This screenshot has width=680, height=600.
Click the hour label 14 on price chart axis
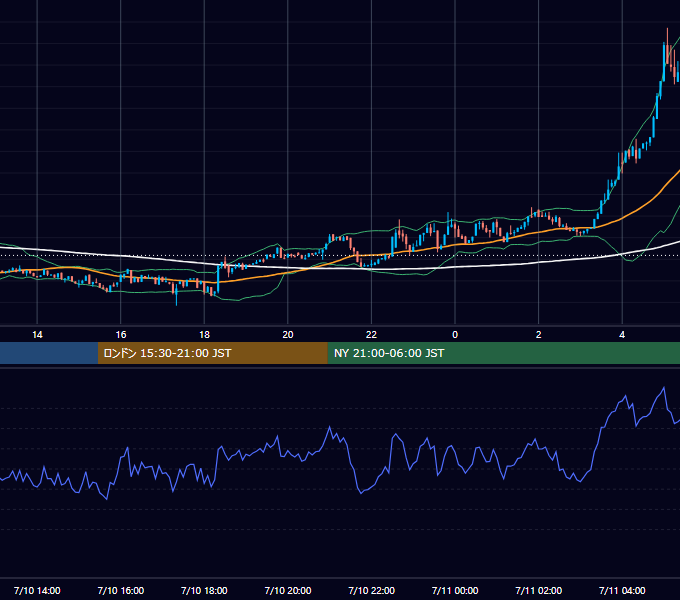[37, 335]
